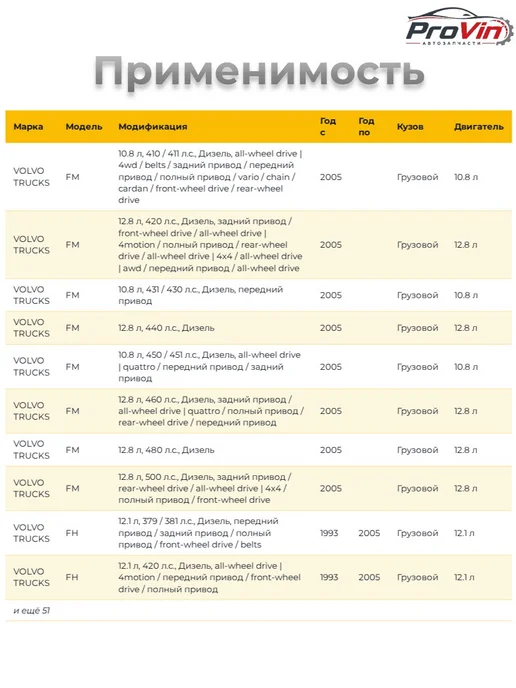
Task: Select the 10.8 л 450/451 л.с. quattro row
Action: pos(258,367)
